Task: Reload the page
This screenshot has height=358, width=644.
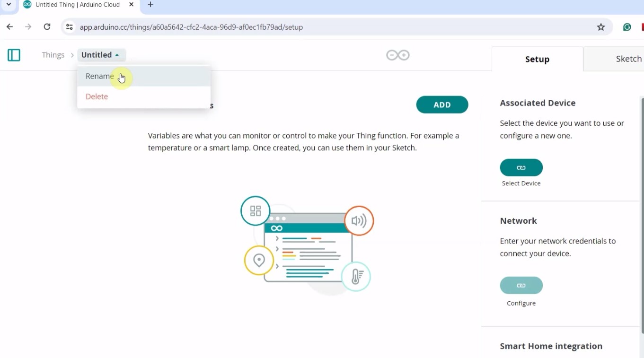Action: click(47, 27)
